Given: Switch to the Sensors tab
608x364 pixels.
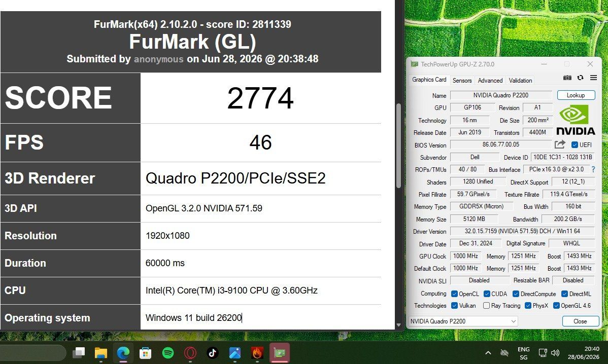Looking at the screenshot, I should tap(462, 81).
